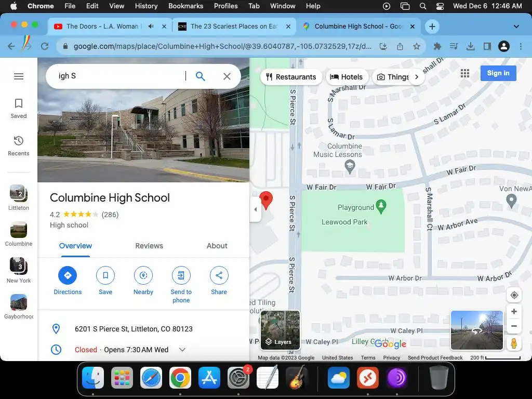The height and width of the screenshot is (399, 532).
Task: Expand the opening hours chevron
Action: [x=182, y=350]
